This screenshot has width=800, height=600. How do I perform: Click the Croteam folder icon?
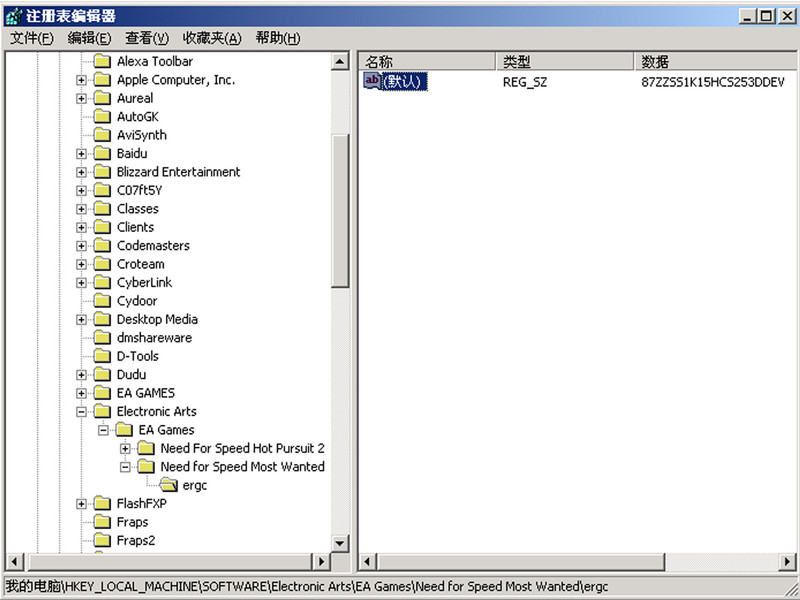pos(103,264)
